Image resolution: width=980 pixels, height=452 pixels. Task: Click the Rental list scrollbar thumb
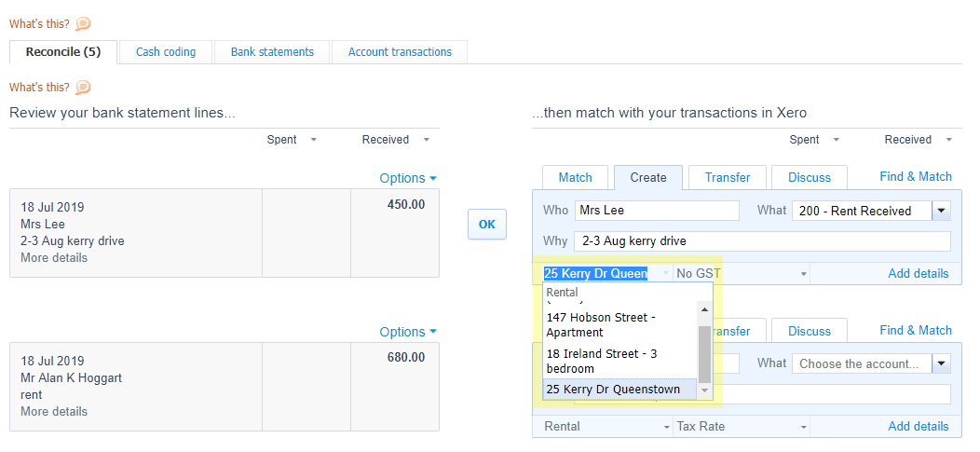point(704,354)
